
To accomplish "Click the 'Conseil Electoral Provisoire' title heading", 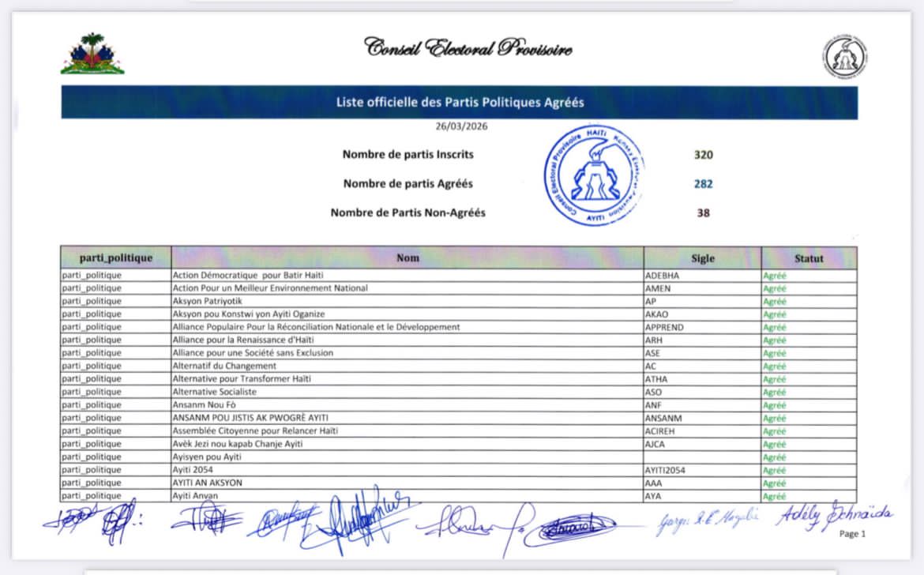I will pos(468,47).
